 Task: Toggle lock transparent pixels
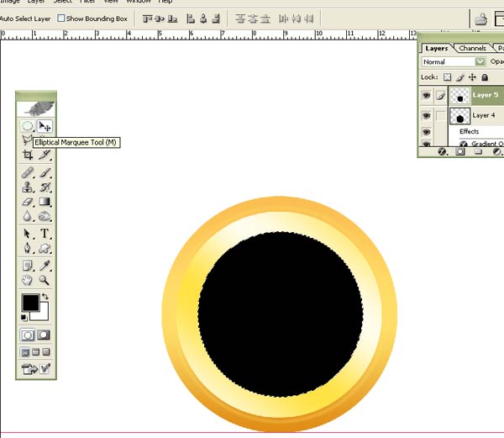coord(447,77)
